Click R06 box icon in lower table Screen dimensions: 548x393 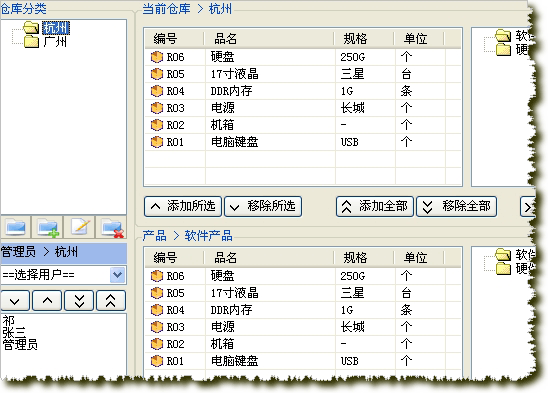[x=157, y=276]
